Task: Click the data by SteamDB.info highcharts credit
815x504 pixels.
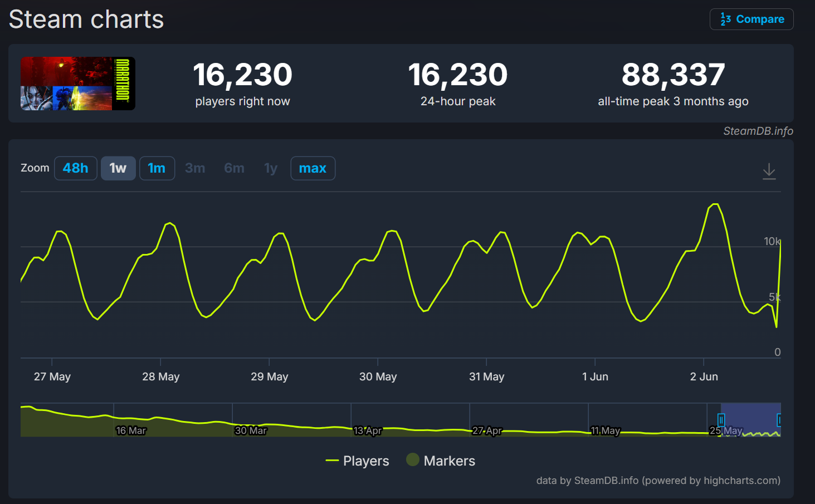Action: tap(658, 481)
